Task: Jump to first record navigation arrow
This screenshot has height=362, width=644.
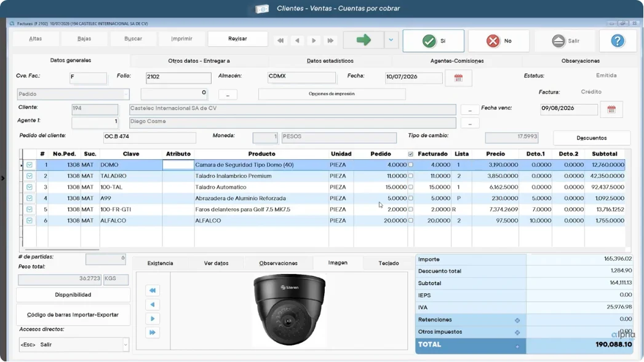Action: [x=280, y=41]
